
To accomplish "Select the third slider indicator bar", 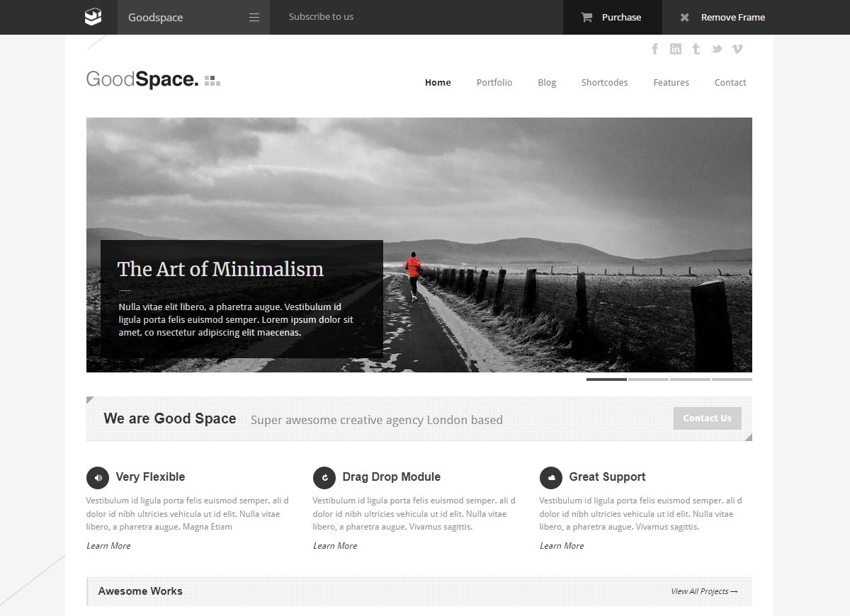I will (x=690, y=380).
